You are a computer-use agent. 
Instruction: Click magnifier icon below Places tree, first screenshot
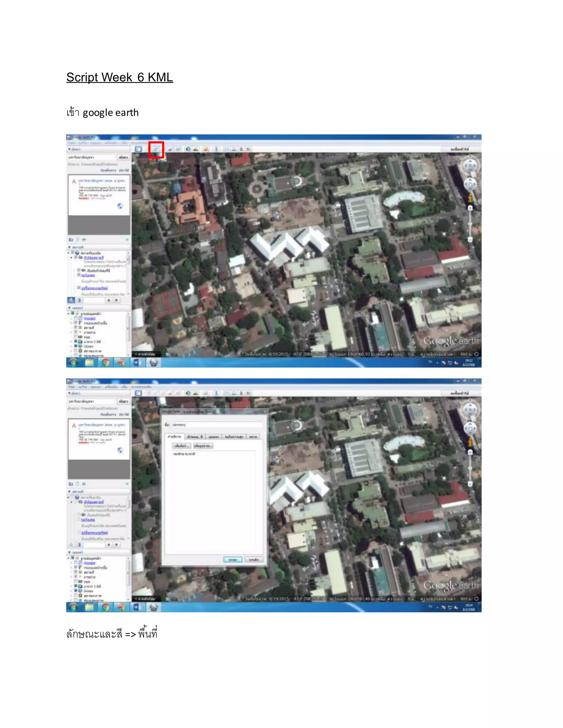pos(71,300)
